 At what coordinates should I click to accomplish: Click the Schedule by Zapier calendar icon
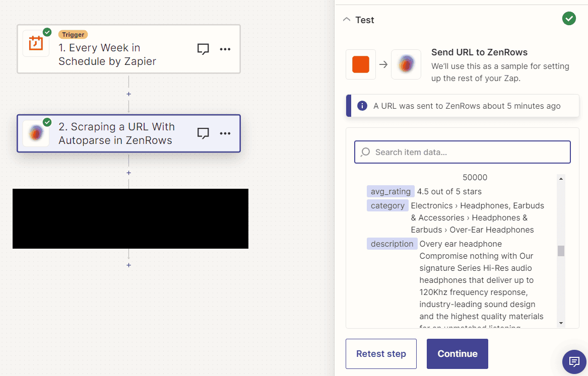36,43
